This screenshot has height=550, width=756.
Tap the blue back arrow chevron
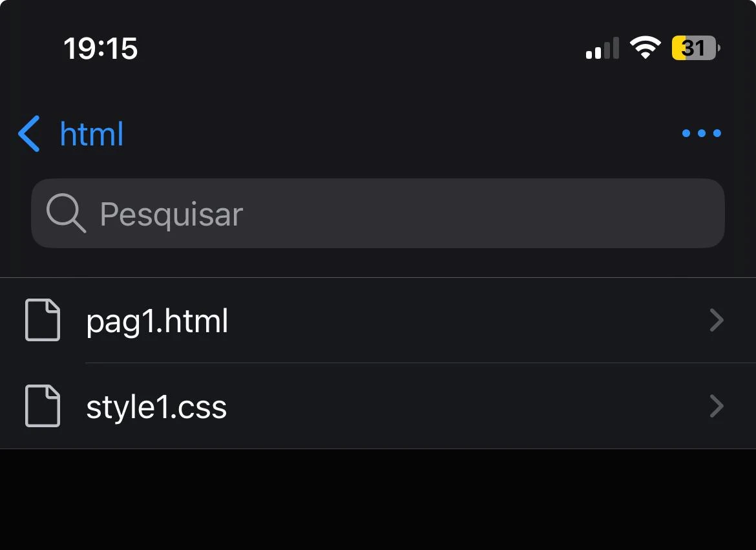click(x=29, y=134)
